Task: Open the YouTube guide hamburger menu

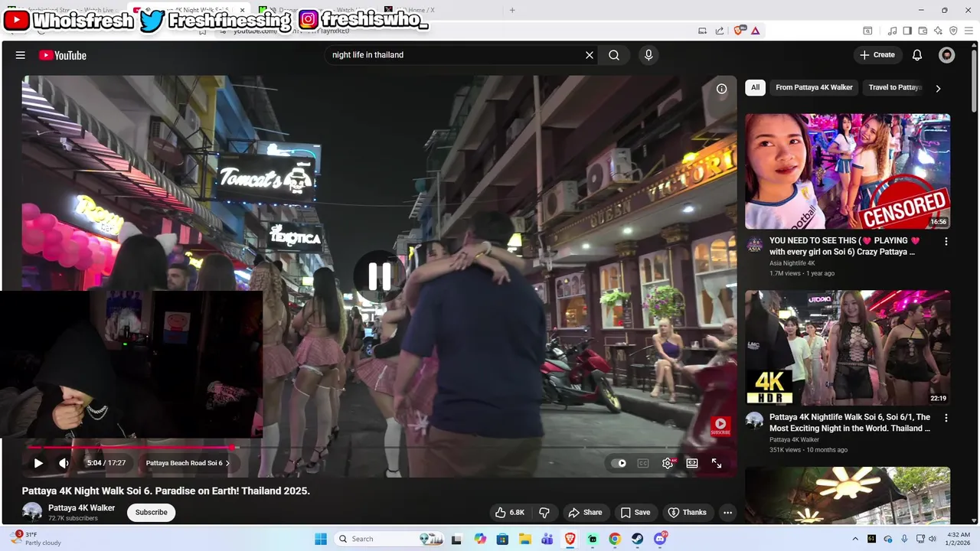Action: pos(21,55)
